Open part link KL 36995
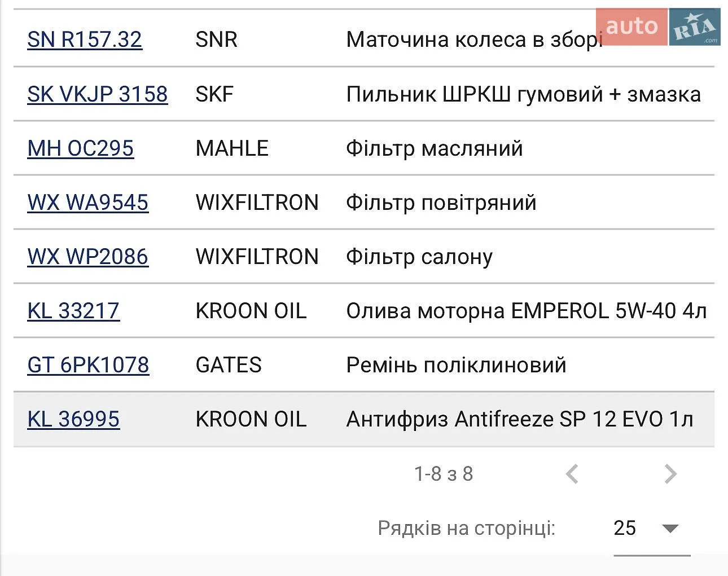This screenshot has width=728, height=576. pyautogui.click(x=73, y=419)
